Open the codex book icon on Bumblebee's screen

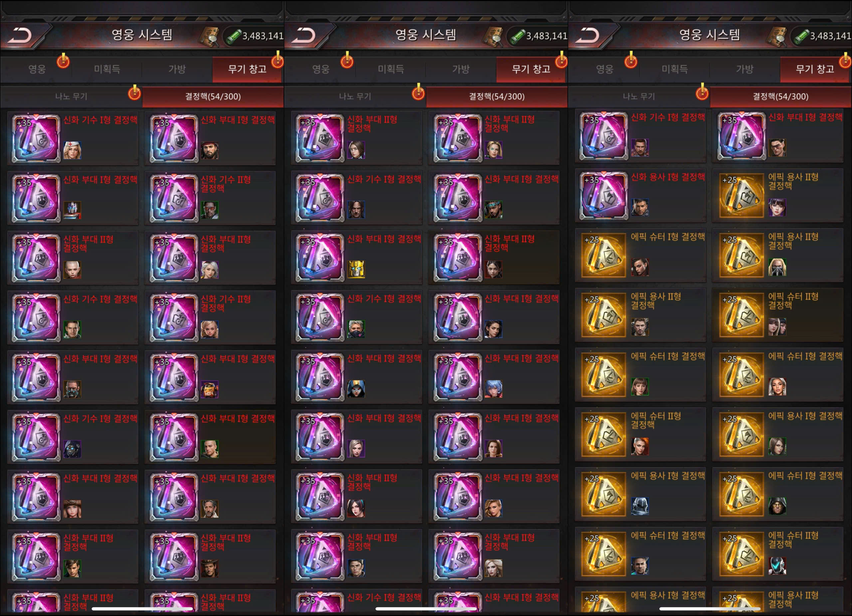click(493, 36)
